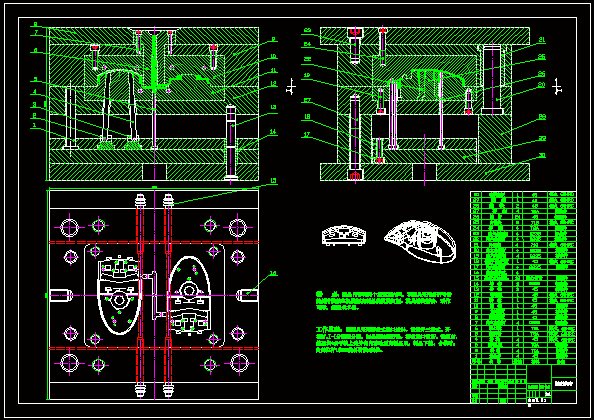Select the technical requirements note paragraph
Image resolution: width=594 pixels, height=420 pixels.
pyautogui.click(x=384, y=301)
